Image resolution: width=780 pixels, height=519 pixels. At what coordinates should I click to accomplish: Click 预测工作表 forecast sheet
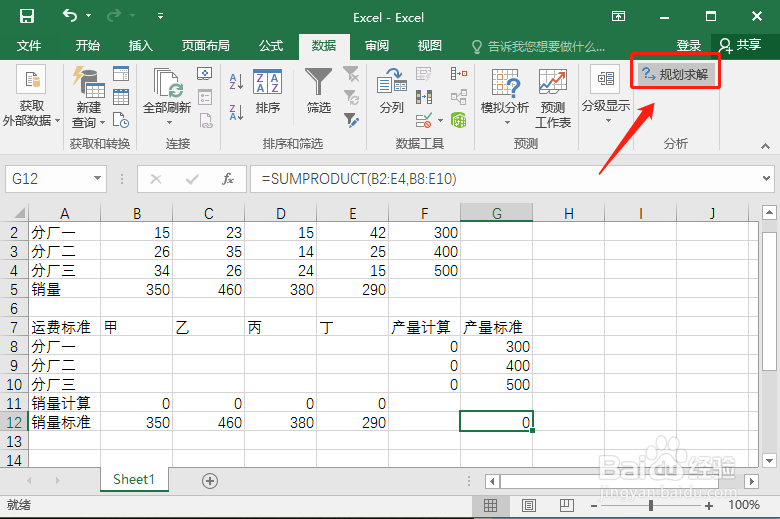click(553, 98)
